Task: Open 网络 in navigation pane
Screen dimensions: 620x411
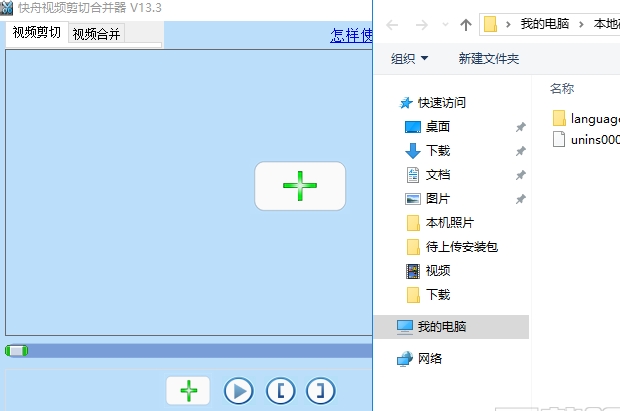Action: click(x=430, y=358)
